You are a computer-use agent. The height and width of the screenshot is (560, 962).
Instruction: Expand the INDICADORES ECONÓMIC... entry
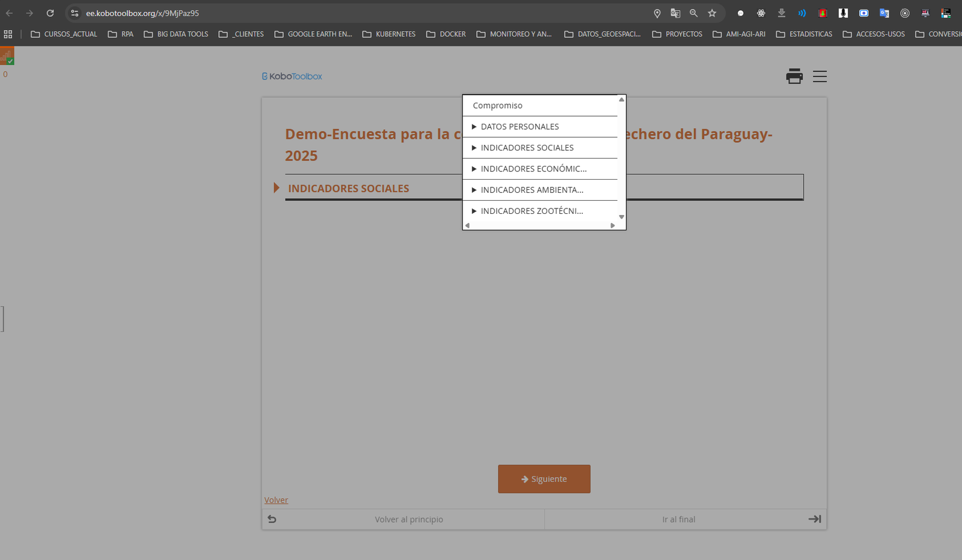click(533, 169)
